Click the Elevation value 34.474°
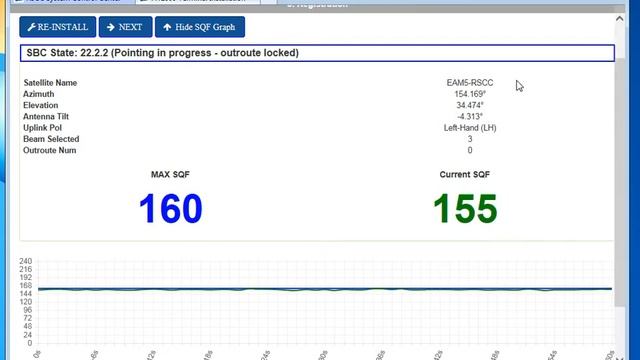 tap(470, 105)
